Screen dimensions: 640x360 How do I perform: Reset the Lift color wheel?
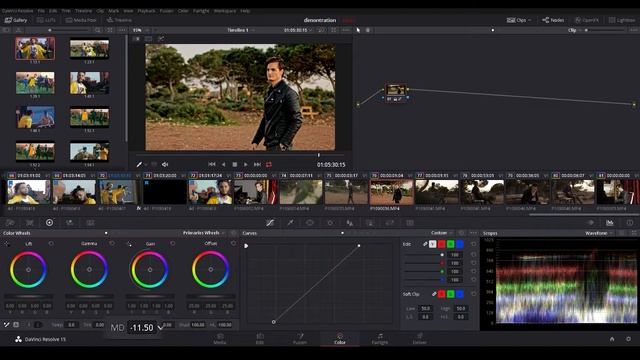click(51, 244)
